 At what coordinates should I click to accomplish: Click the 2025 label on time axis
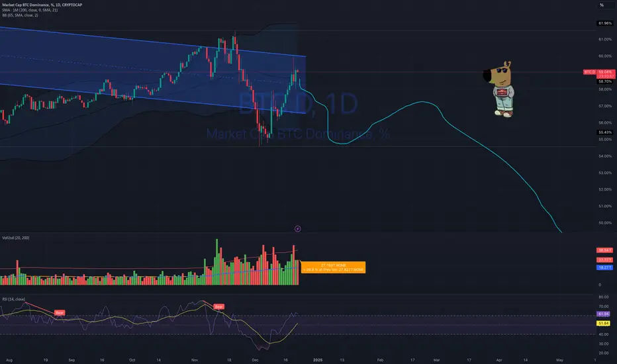tap(318, 360)
